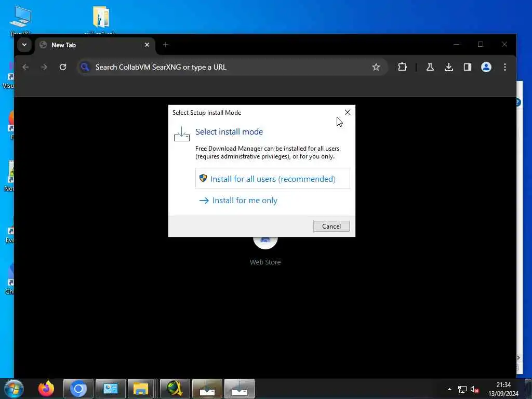Image resolution: width=532 pixels, height=399 pixels.
Task: Focus the Search CollabVM SearXNG address bar
Action: coord(232,67)
